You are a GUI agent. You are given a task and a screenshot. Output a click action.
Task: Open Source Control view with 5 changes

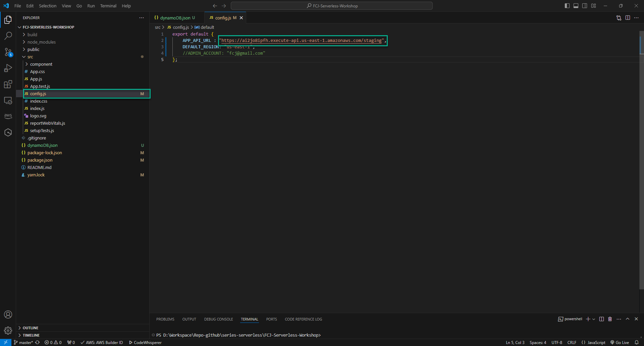8,52
